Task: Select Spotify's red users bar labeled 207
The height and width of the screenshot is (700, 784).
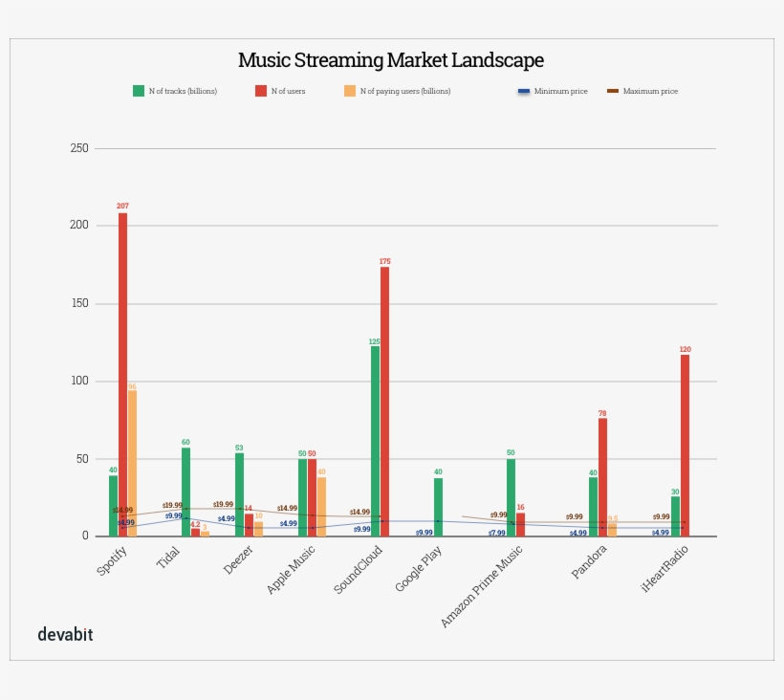Action: pyautogui.click(x=122, y=373)
